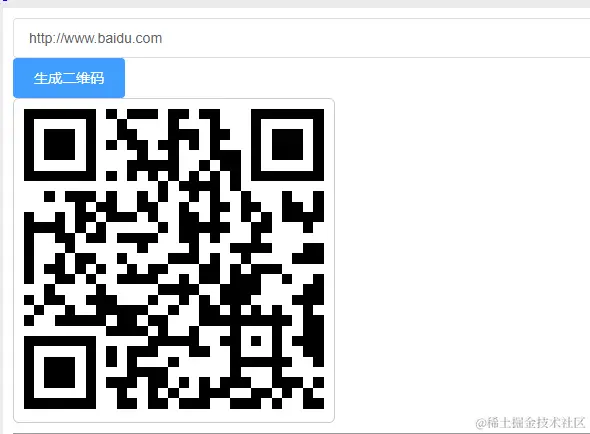
Task: Click the 稀土掘金技术社区 watermark text
Action: tap(530, 423)
